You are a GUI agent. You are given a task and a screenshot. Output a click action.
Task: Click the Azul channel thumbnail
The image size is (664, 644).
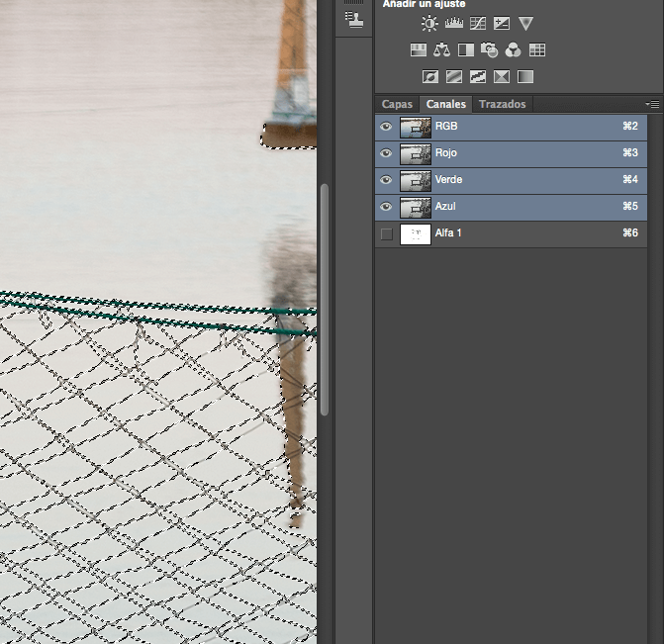pyautogui.click(x=416, y=208)
